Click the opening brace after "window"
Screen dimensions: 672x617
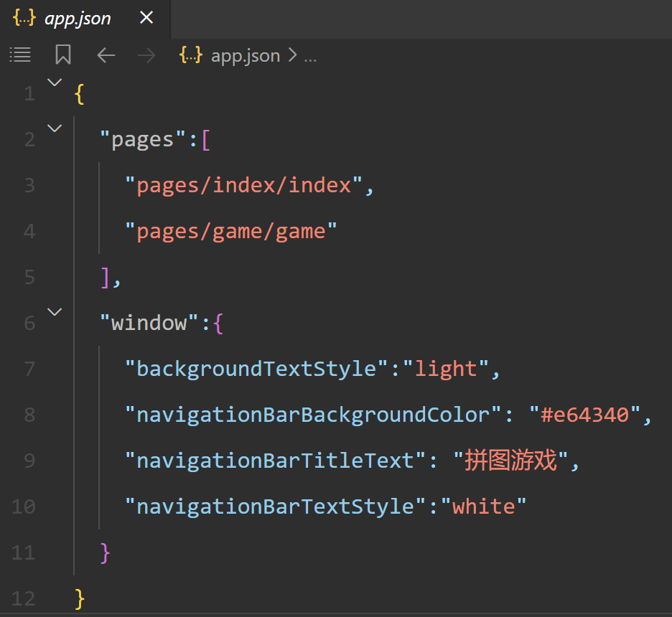[x=218, y=324]
